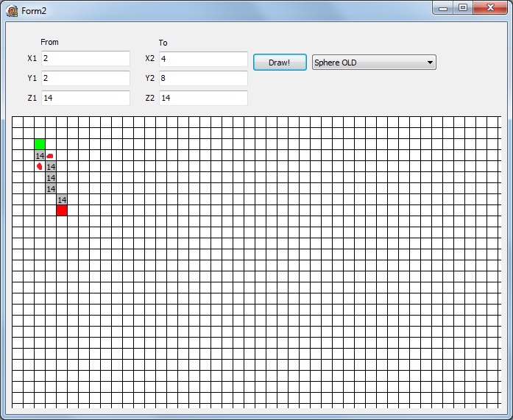
Task: Click the X2 To input field
Action: pyautogui.click(x=202, y=59)
